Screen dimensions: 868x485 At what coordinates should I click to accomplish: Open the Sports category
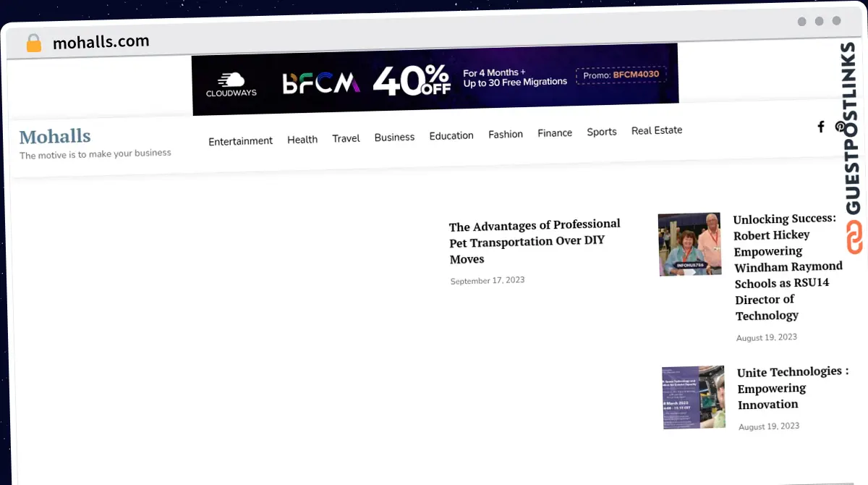[x=602, y=132]
